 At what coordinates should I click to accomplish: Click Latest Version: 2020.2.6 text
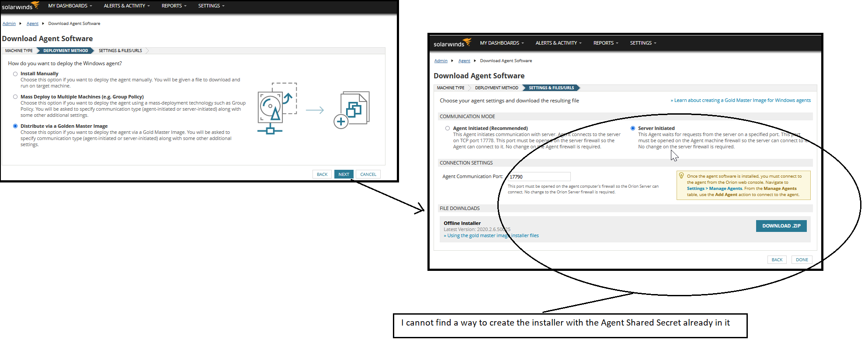[477, 229]
